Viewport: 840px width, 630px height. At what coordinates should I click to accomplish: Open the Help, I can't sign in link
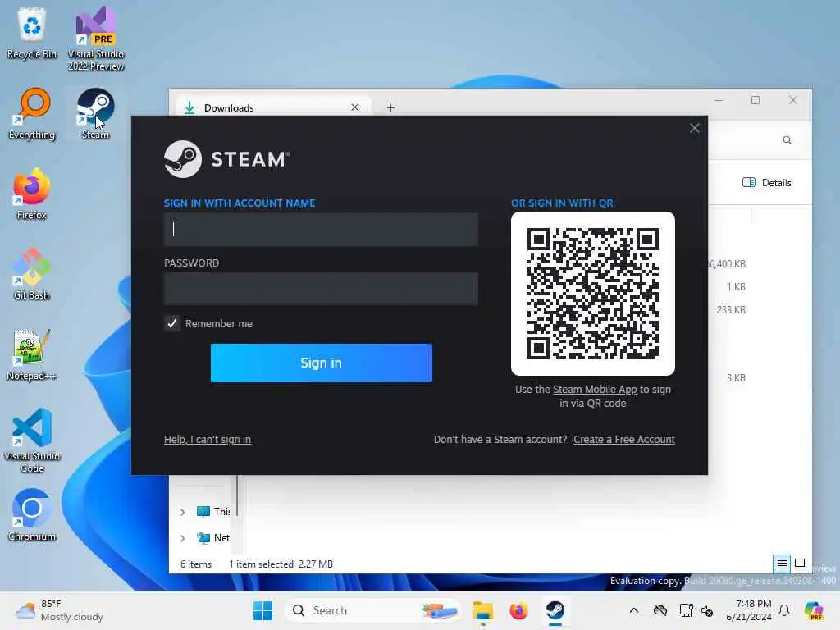[208, 440]
